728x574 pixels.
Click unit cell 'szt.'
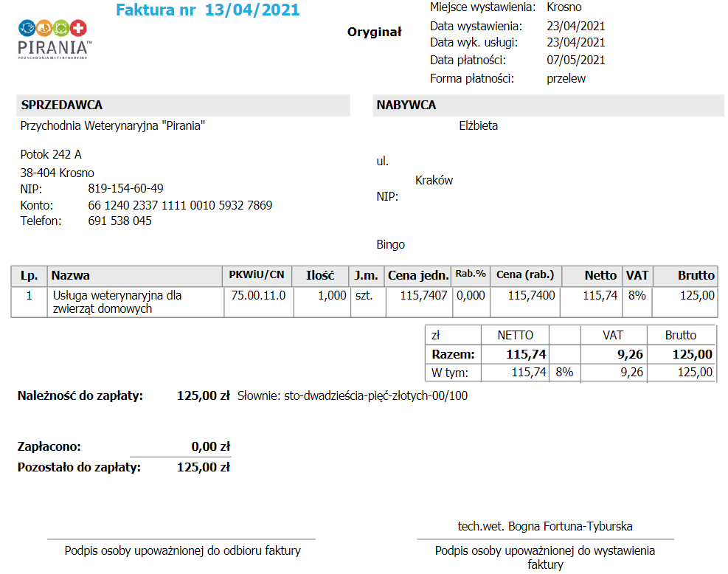pyautogui.click(x=364, y=295)
